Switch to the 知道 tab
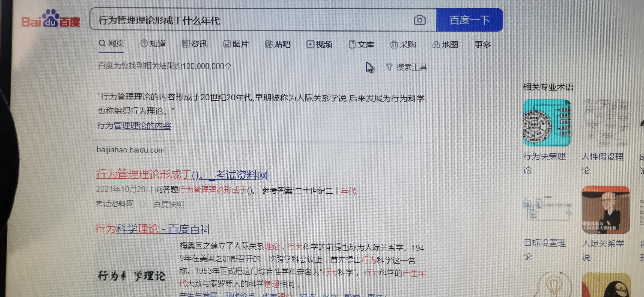Image resolution: width=644 pixels, height=297 pixels. [153, 43]
